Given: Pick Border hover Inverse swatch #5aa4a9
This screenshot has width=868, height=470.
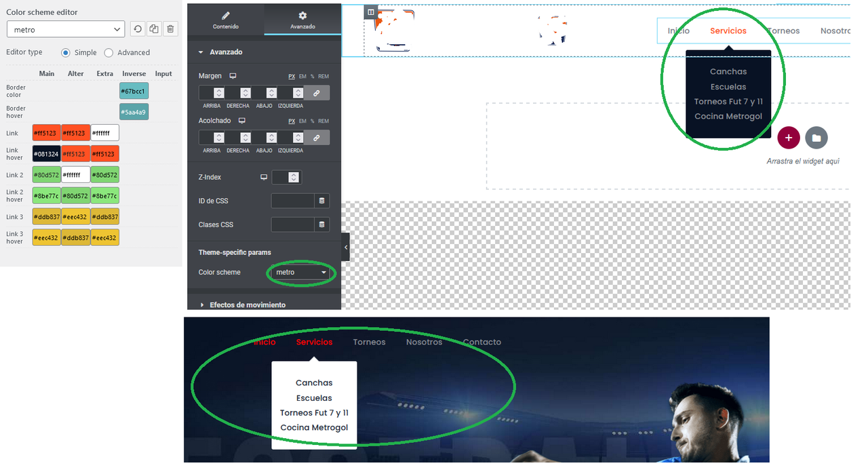Looking at the screenshot, I should [x=134, y=112].
